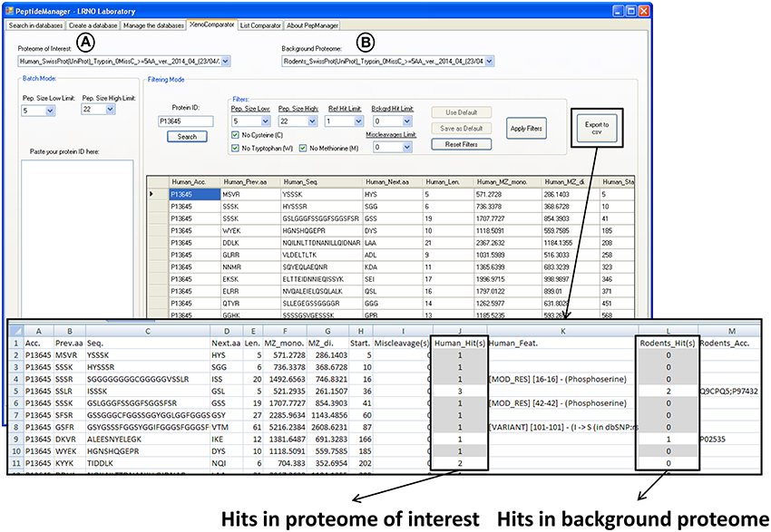Switch to Create a database tab
771x532 pixels.
[x=93, y=25]
